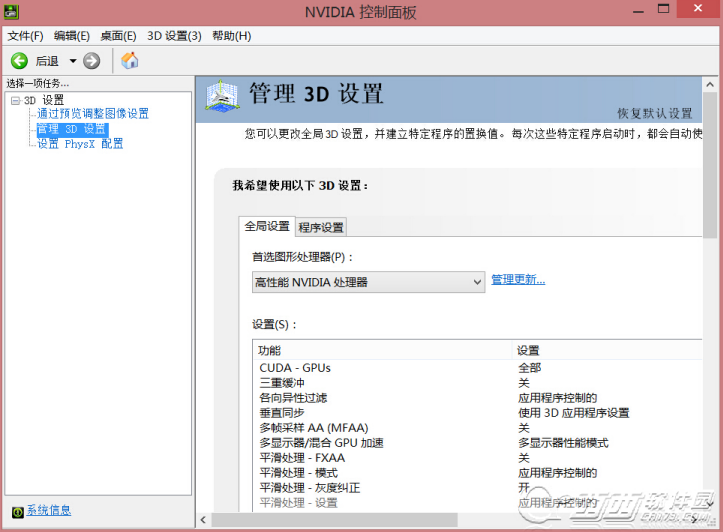
Task: Switch to the 全局设置 tab
Action: pyautogui.click(x=267, y=226)
